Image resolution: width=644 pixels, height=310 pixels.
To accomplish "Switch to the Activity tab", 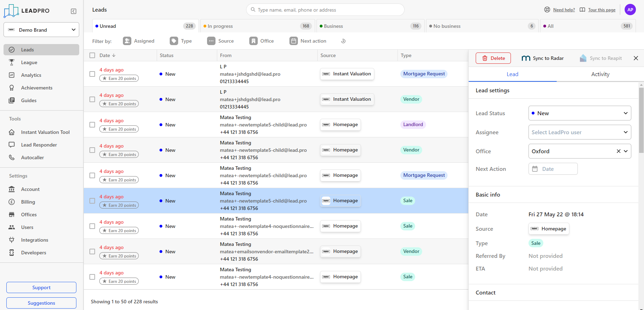I will point(600,74).
